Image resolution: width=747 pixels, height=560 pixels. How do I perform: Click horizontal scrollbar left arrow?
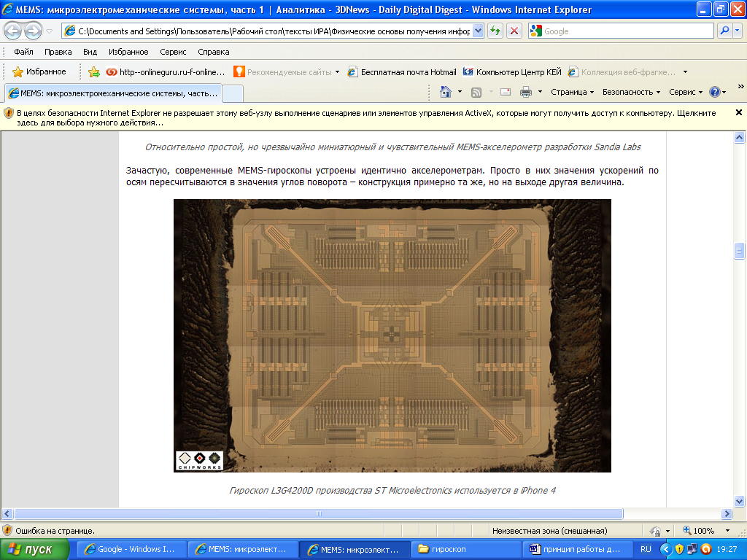(7, 514)
